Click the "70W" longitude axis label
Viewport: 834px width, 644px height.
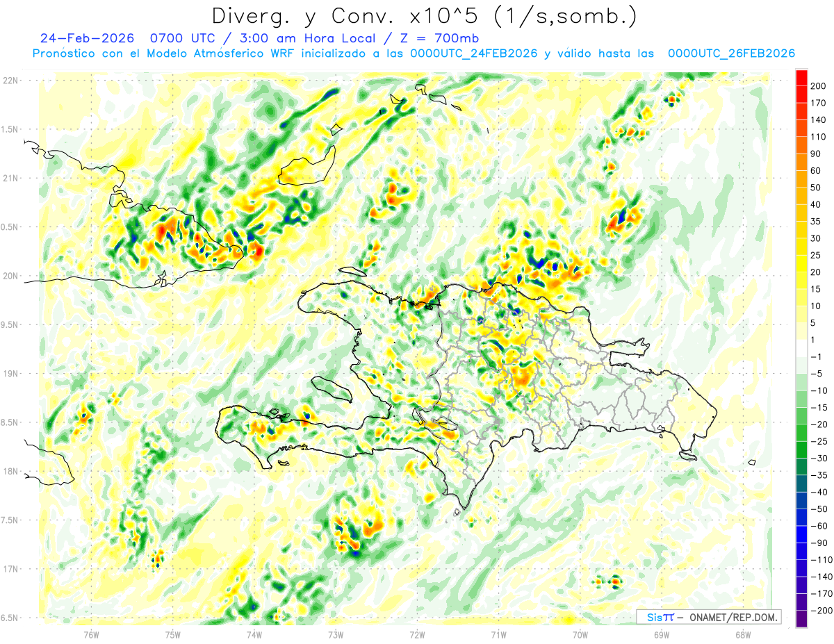point(580,634)
